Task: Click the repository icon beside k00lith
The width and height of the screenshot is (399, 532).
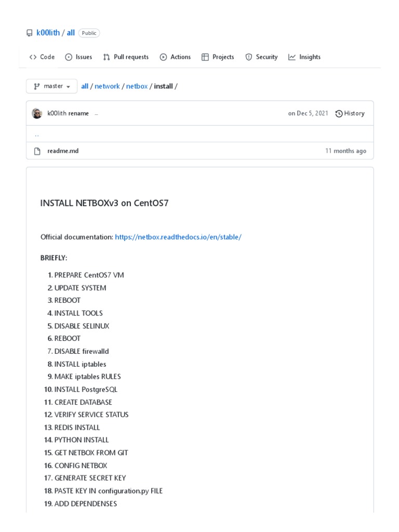Action: pos(29,33)
